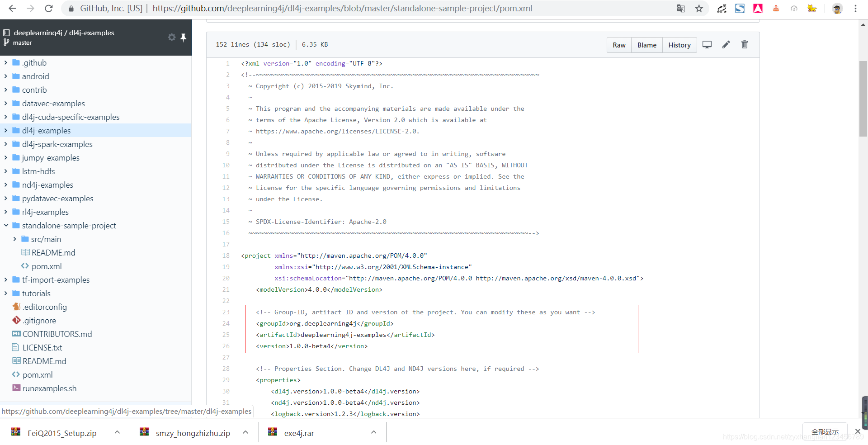The width and height of the screenshot is (868, 445).
Task: Click the CONTRIBUTORS.md markdown icon
Action: 16,334
